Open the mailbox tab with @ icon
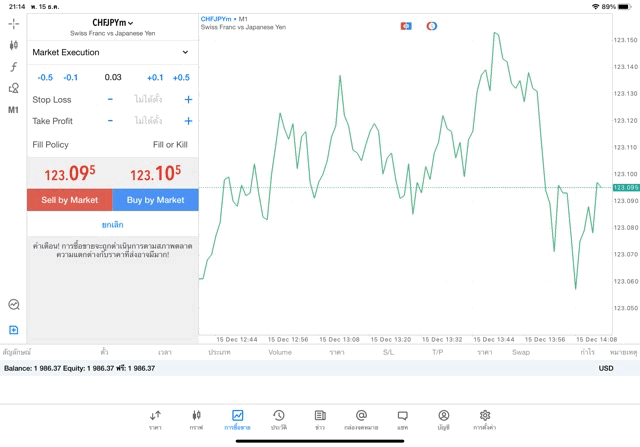Image resolution: width=640 pixels, height=447 pixels. click(x=361, y=420)
